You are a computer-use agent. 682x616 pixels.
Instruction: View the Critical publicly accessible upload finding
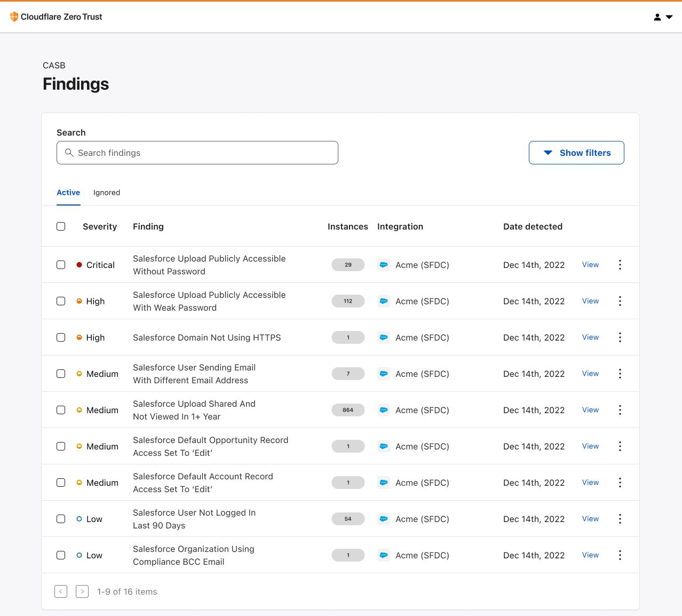pos(590,265)
